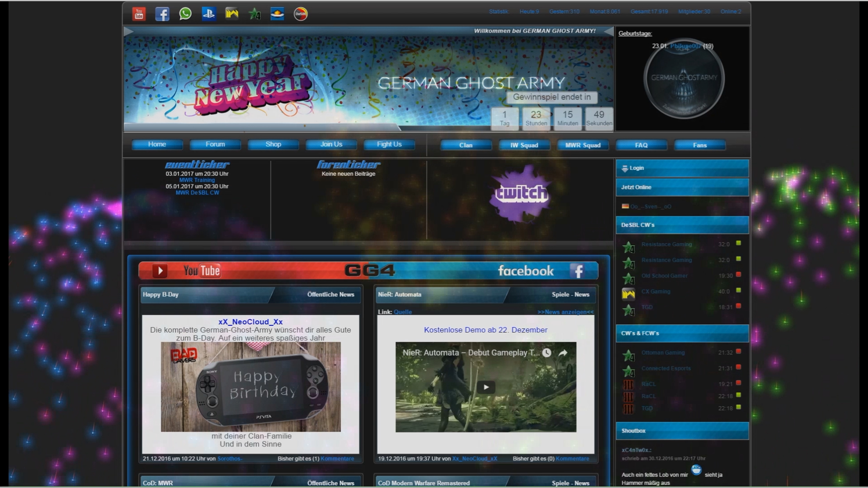The width and height of the screenshot is (868, 488).
Task: Click the watch later clock on the NieR video
Action: [547, 353]
